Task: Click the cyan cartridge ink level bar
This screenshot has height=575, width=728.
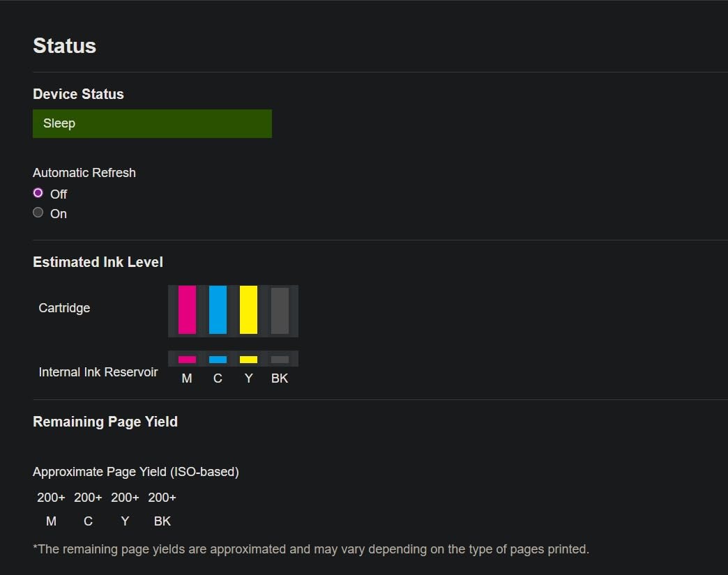Action: pyautogui.click(x=218, y=310)
